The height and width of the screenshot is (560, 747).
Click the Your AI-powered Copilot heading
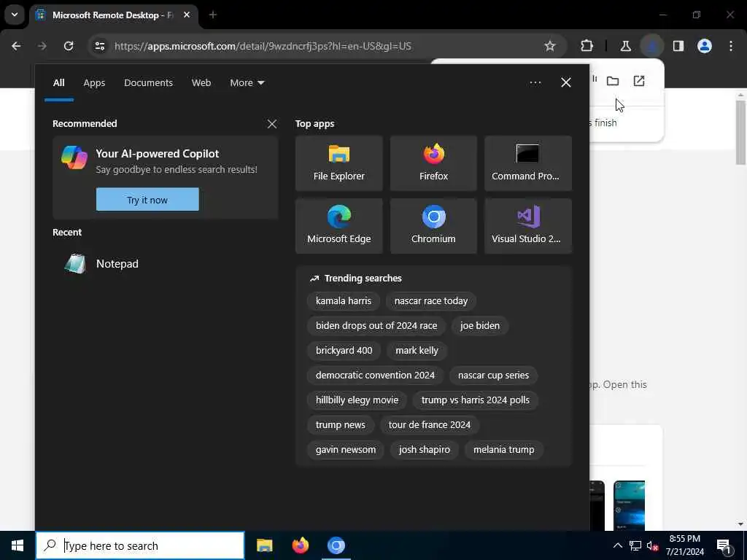tap(158, 154)
